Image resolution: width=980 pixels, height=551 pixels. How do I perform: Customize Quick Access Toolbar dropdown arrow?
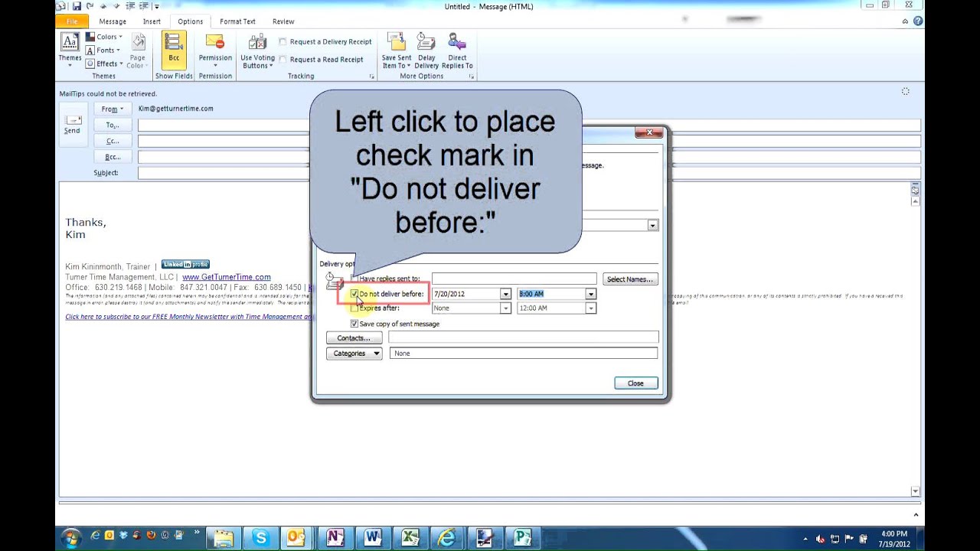point(157,7)
